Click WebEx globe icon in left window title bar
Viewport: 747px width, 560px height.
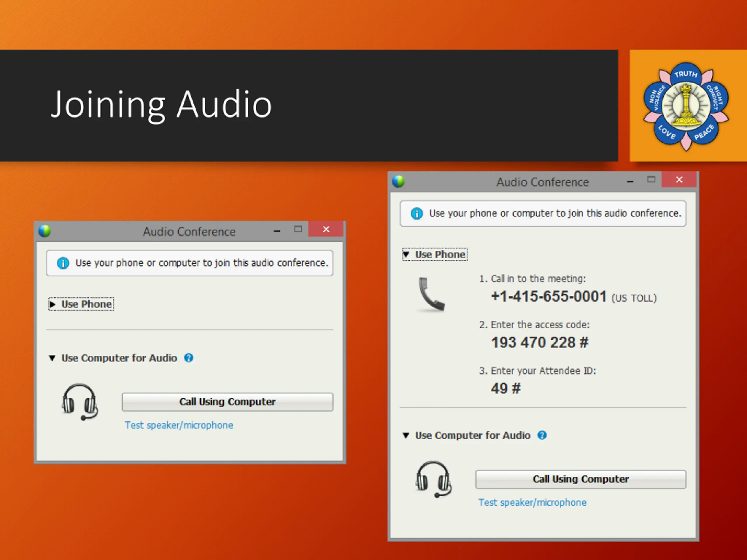pos(45,231)
